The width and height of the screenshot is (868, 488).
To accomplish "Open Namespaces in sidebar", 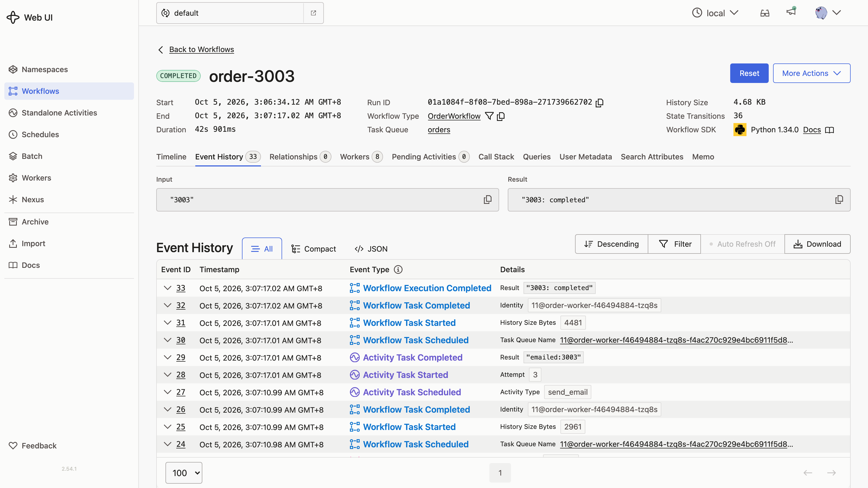I will 69,69.
